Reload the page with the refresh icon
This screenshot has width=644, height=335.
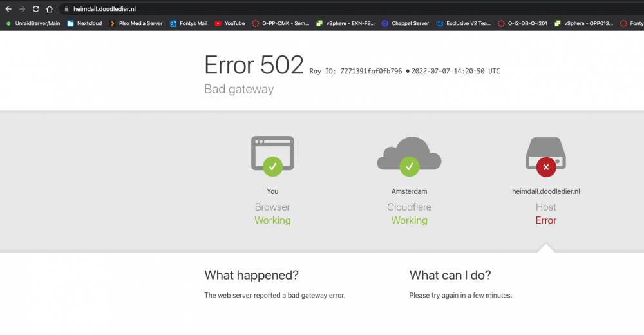pos(35,9)
